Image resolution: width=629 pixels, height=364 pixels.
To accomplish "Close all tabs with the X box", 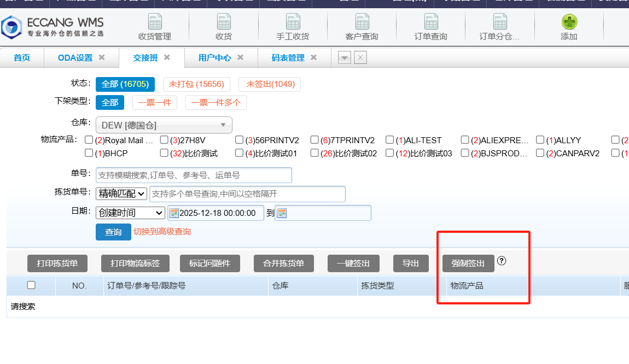I will (360, 58).
